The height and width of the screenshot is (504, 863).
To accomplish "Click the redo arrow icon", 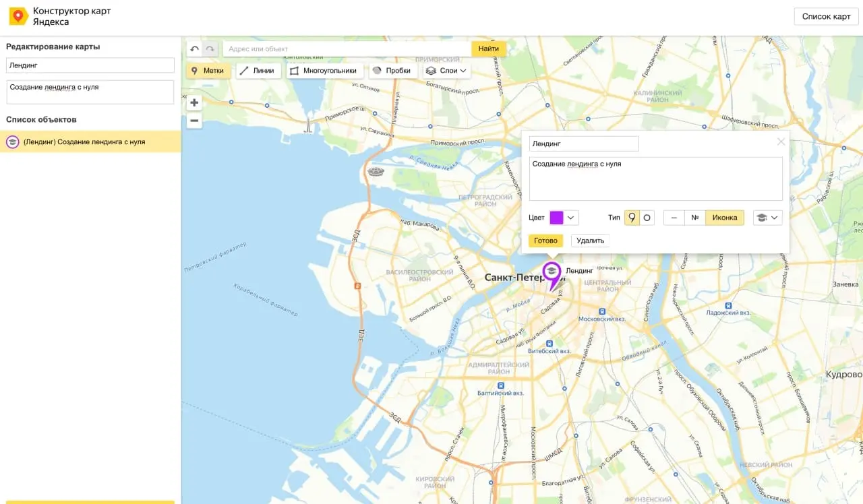I will (x=210, y=49).
